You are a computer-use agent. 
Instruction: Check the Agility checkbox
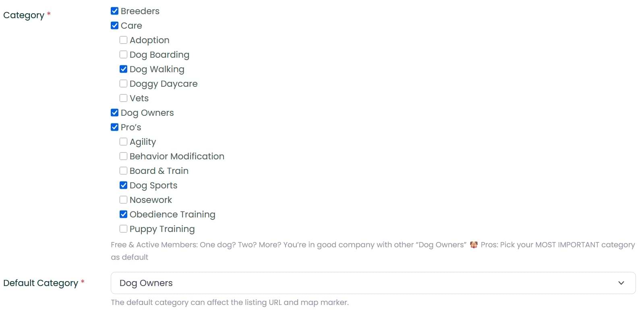point(124,142)
